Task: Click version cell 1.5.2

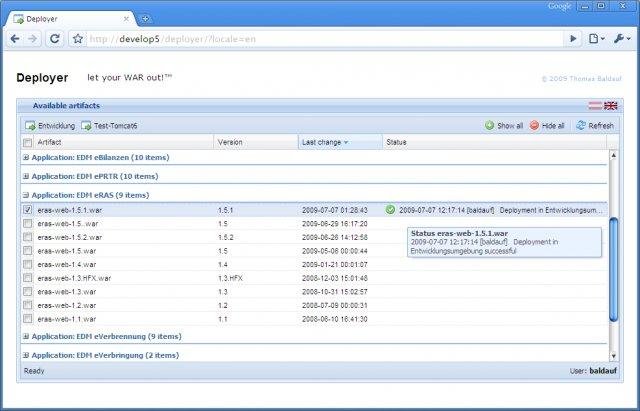Action: [x=226, y=237]
